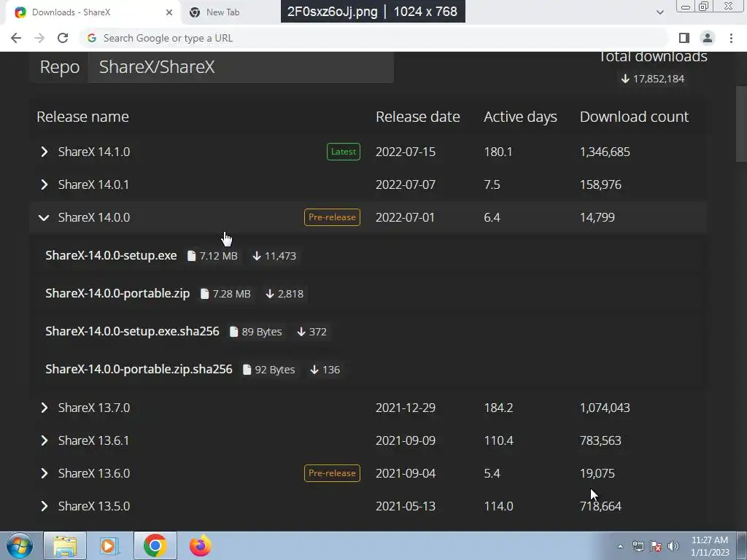Click the 2021-09-09 release date cell
This screenshot has width=747, height=560.
pos(406,440)
